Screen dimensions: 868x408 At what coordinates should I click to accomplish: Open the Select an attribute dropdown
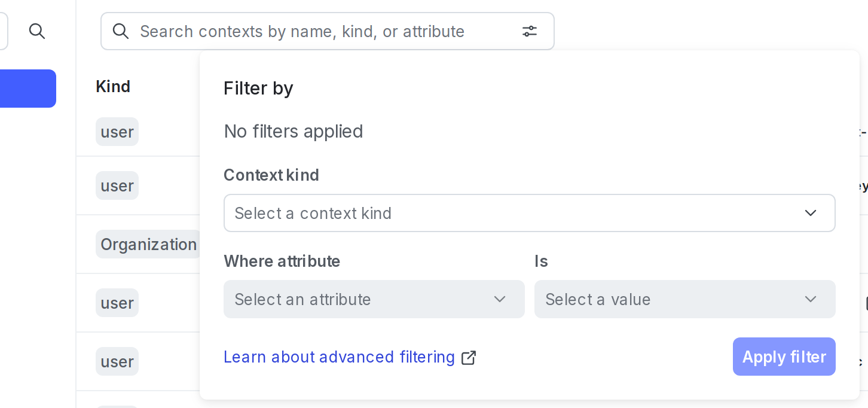pos(374,299)
